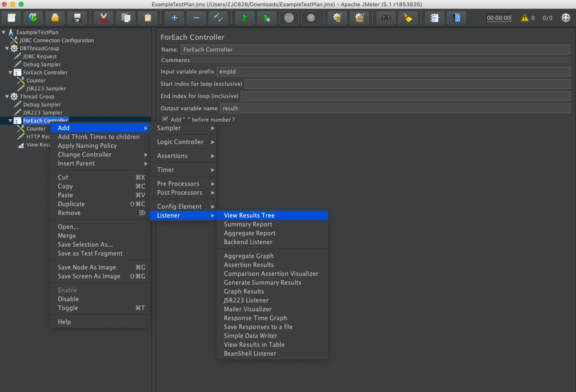The width and height of the screenshot is (576, 392).
Task: Select Add Think Times to children
Action: point(100,137)
